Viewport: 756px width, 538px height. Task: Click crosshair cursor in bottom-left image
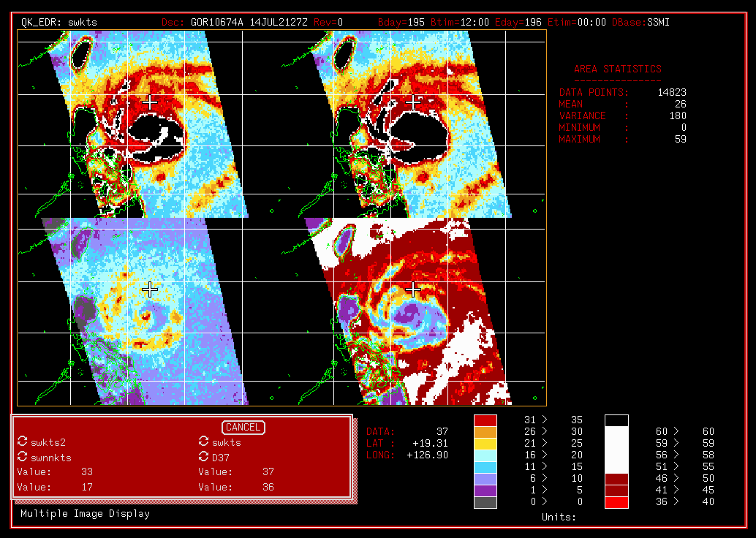[149, 289]
